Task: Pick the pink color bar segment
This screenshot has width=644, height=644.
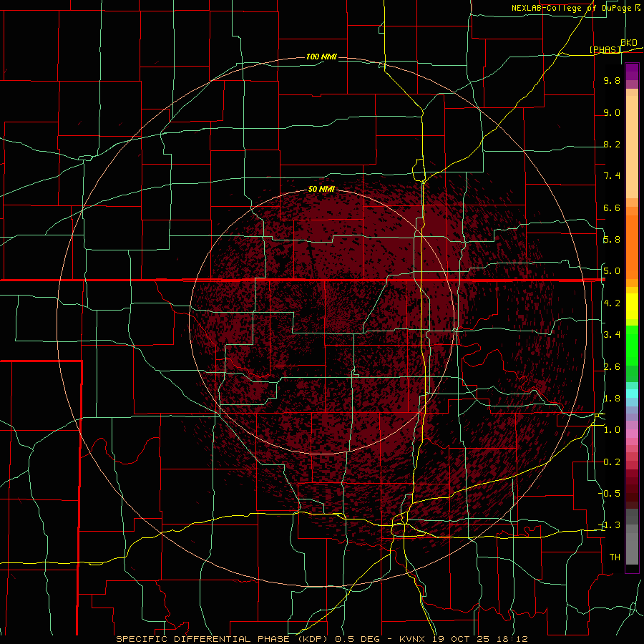Action: [632, 434]
